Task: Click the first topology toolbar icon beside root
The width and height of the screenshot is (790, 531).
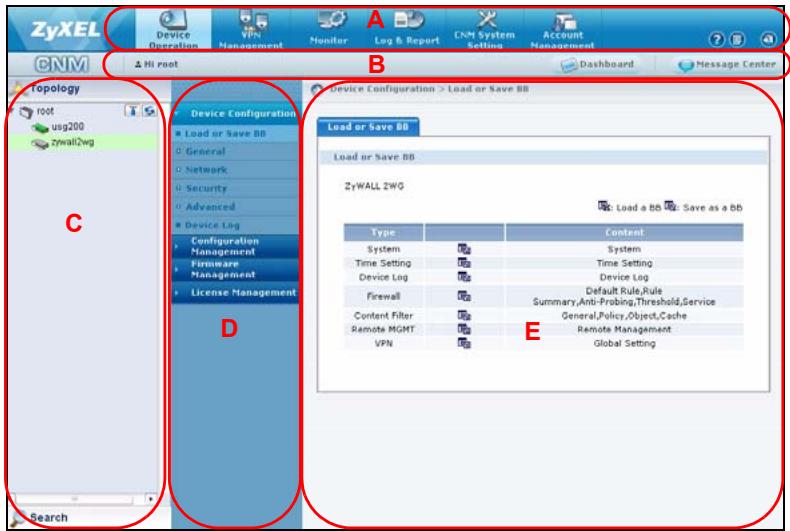Action: coord(132,110)
